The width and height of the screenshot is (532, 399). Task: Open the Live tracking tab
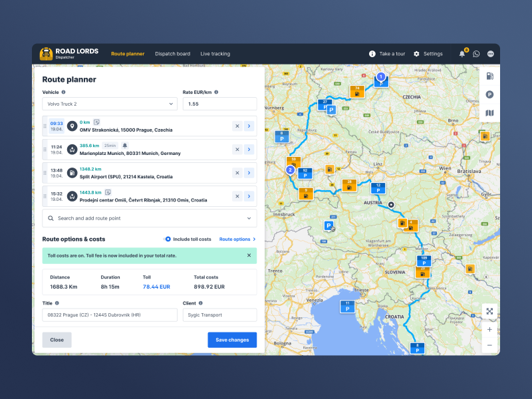coord(215,54)
